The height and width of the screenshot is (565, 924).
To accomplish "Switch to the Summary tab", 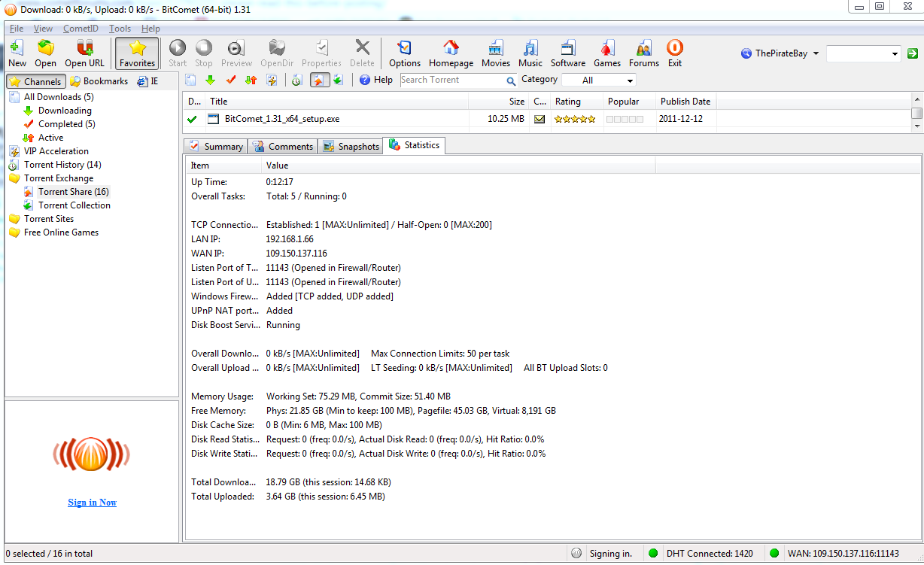I will click(x=216, y=147).
